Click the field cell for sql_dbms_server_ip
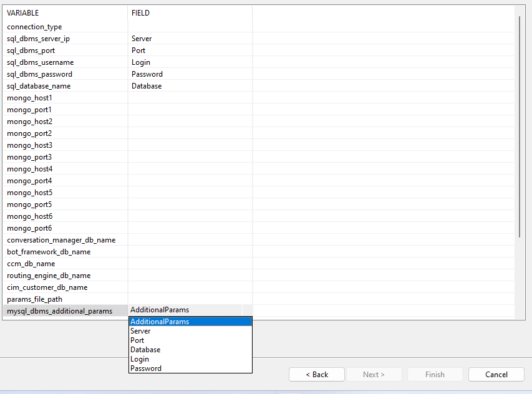The height and width of the screenshot is (394, 532). click(x=190, y=39)
